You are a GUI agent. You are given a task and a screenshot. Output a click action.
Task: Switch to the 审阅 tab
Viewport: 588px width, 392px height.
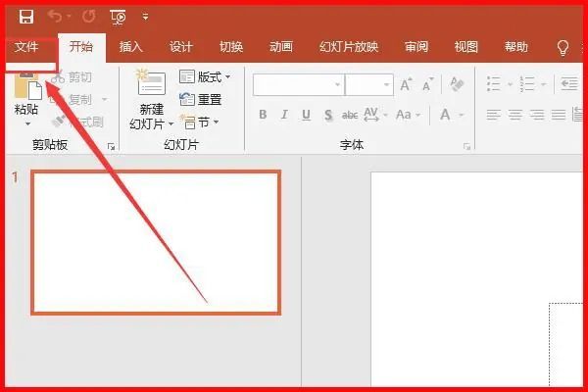point(416,47)
